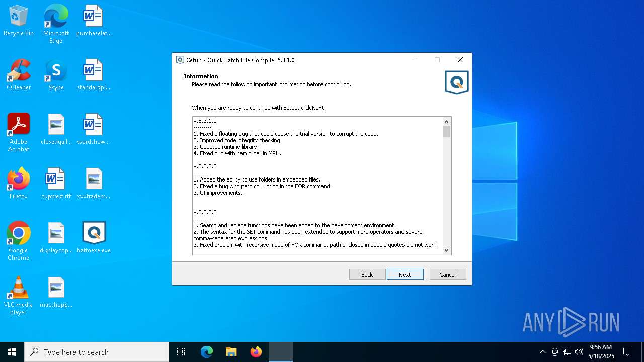
Task: Open File Explorer from the taskbar
Action: point(231,352)
